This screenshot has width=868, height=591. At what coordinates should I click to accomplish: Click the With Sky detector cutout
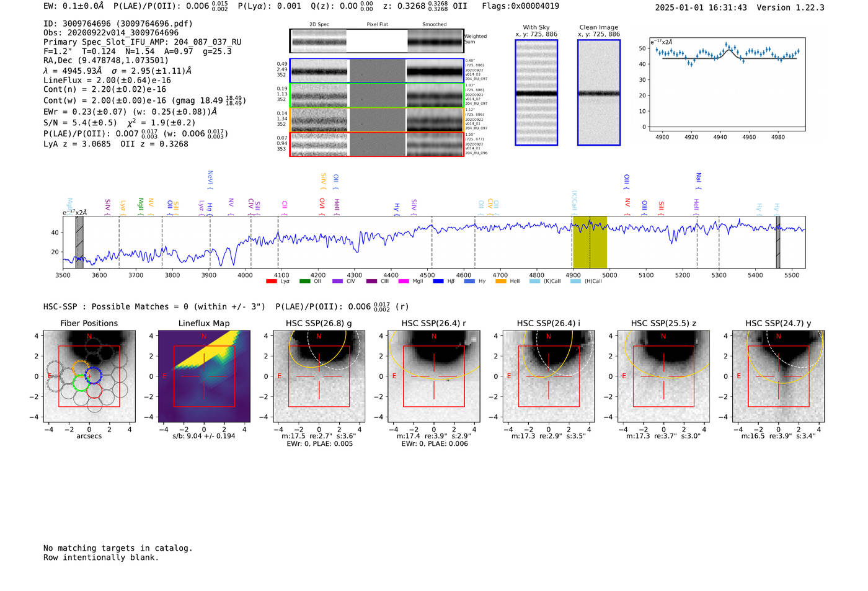pyautogui.click(x=536, y=92)
